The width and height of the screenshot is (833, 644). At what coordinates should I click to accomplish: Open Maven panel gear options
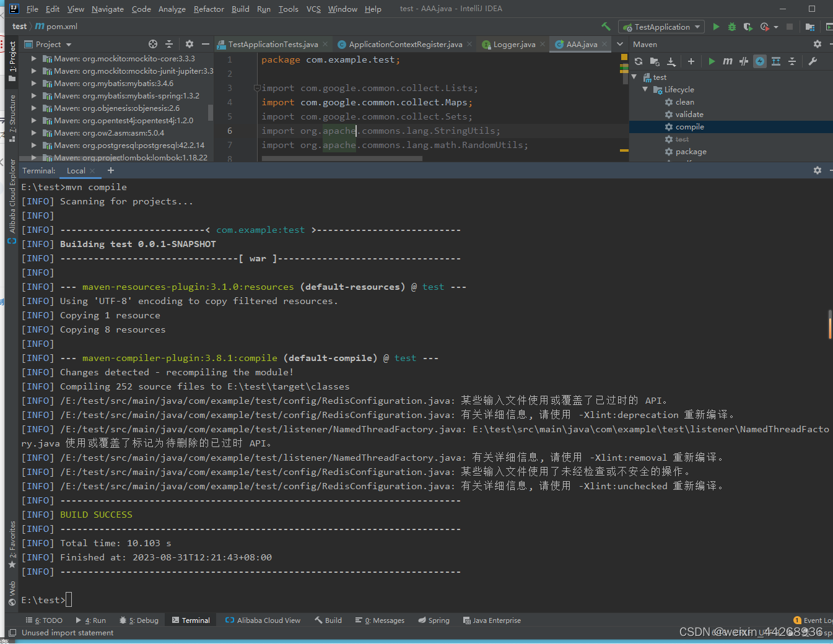(x=818, y=44)
